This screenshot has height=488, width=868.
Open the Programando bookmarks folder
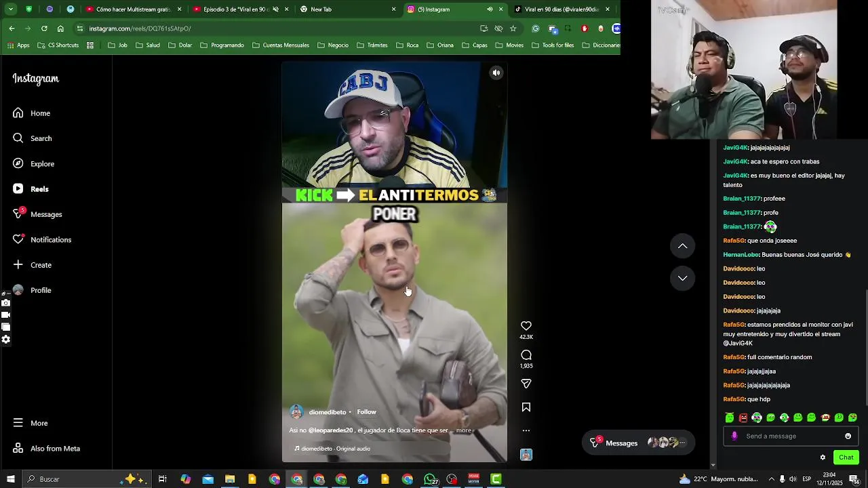[222, 45]
